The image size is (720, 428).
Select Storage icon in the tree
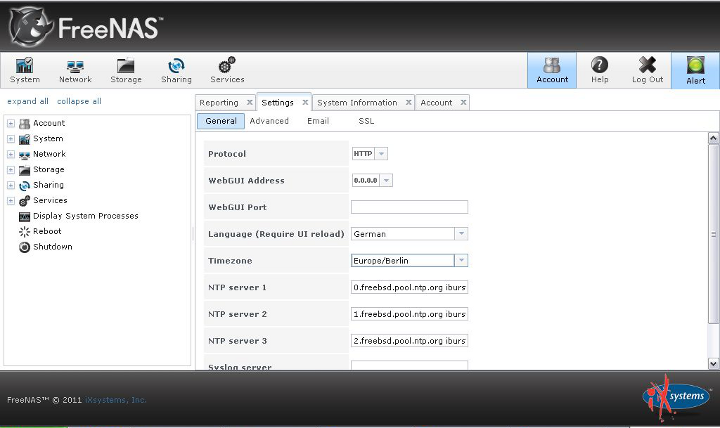click(x=24, y=170)
